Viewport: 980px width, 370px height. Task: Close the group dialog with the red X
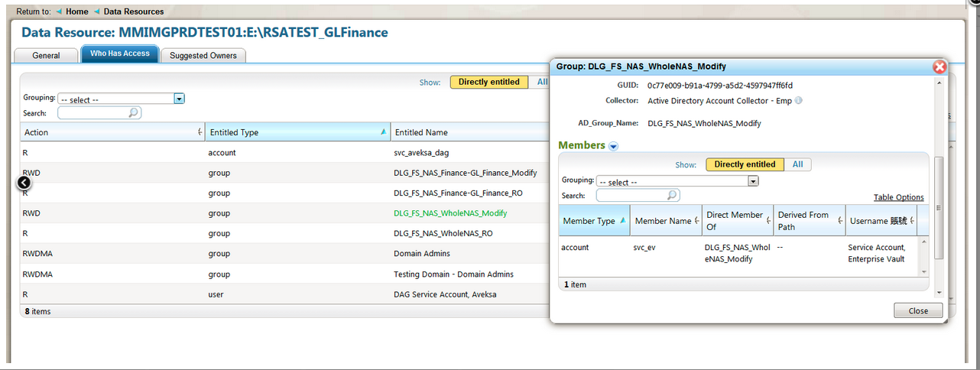pyautogui.click(x=939, y=67)
